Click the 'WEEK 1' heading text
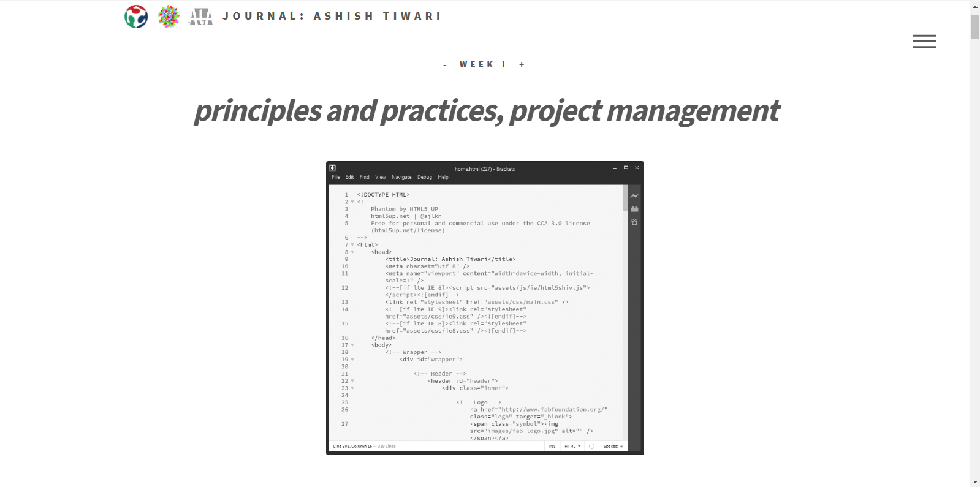The image size is (980, 487). (x=483, y=65)
